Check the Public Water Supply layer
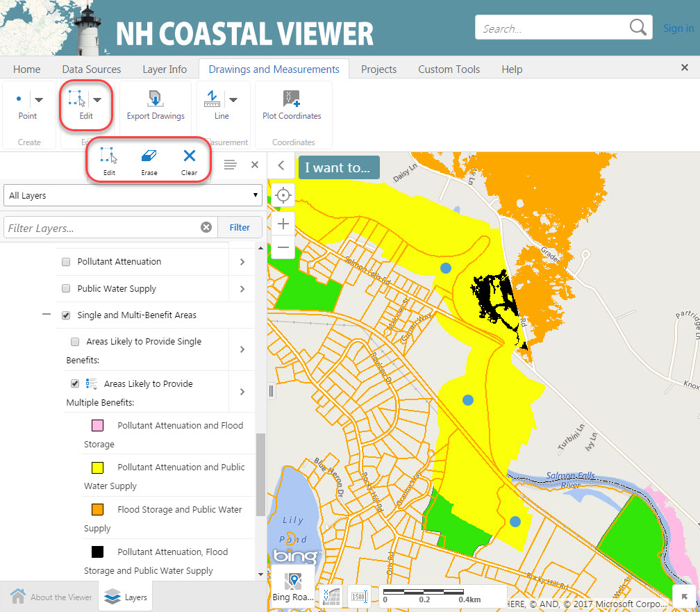This screenshot has height=612, width=700. pyautogui.click(x=66, y=289)
